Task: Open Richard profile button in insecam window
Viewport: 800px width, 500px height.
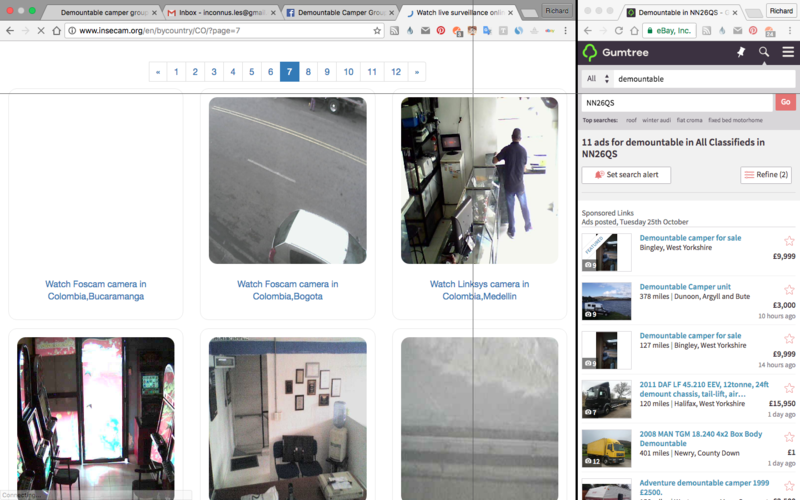Action: tap(556, 11)
